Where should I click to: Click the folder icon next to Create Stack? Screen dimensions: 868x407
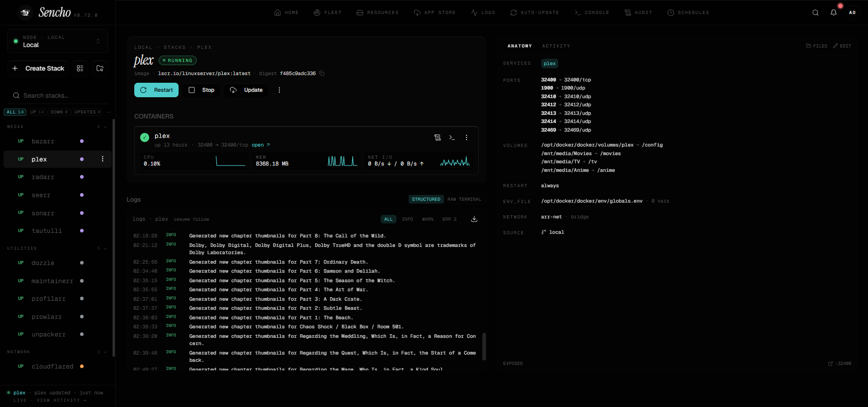click(x=100, y=68)
